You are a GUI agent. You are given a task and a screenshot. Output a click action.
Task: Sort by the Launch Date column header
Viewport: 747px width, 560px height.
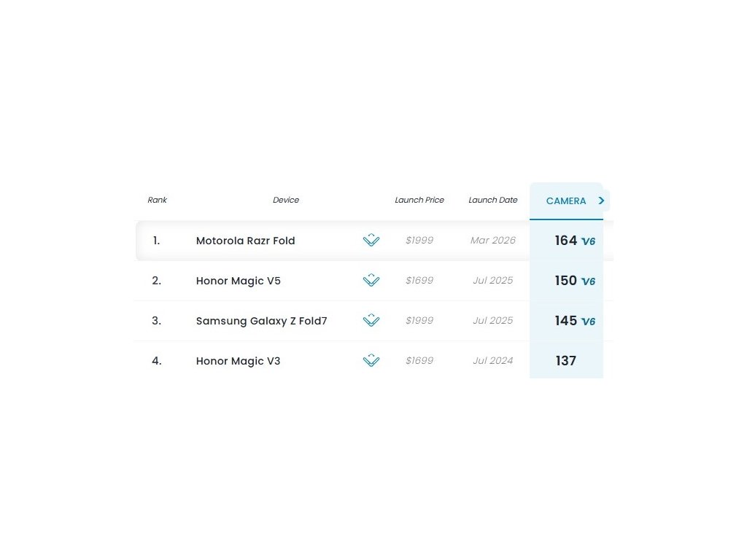point(493,200)
